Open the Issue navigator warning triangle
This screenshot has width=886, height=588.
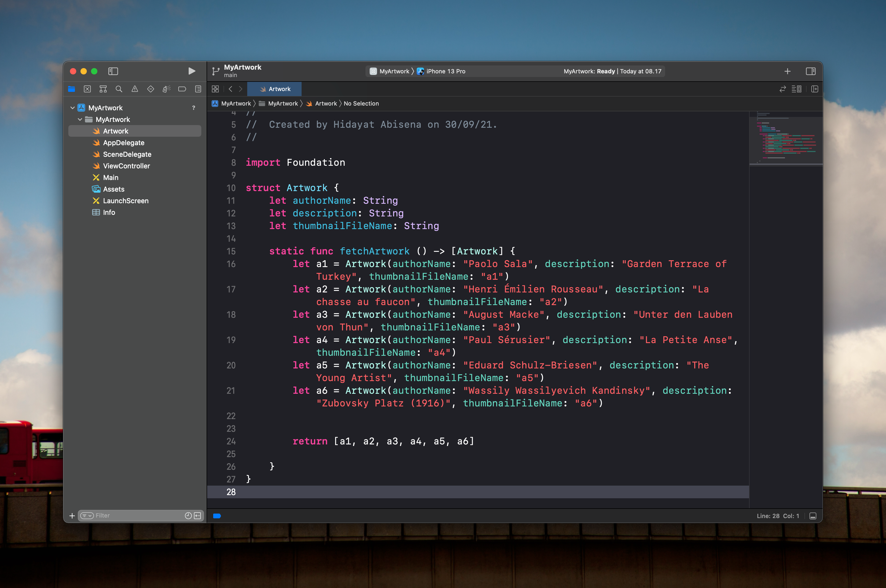click(x=135, y=89)
